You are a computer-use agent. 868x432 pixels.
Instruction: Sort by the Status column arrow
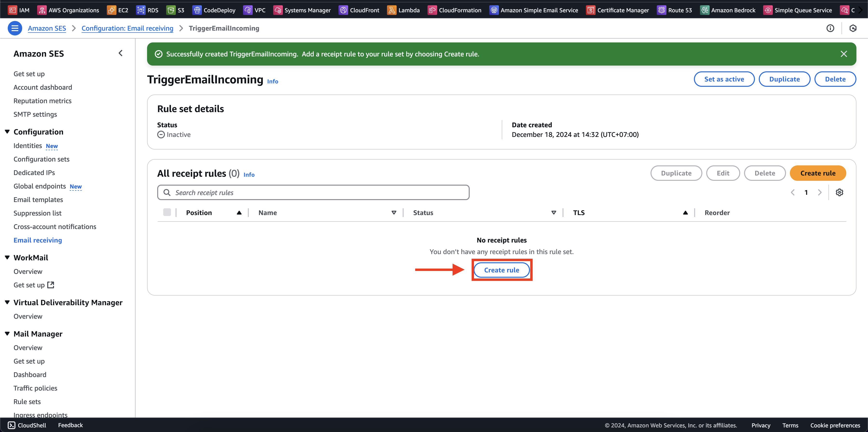pyautogui.click(x=553, y=213)
